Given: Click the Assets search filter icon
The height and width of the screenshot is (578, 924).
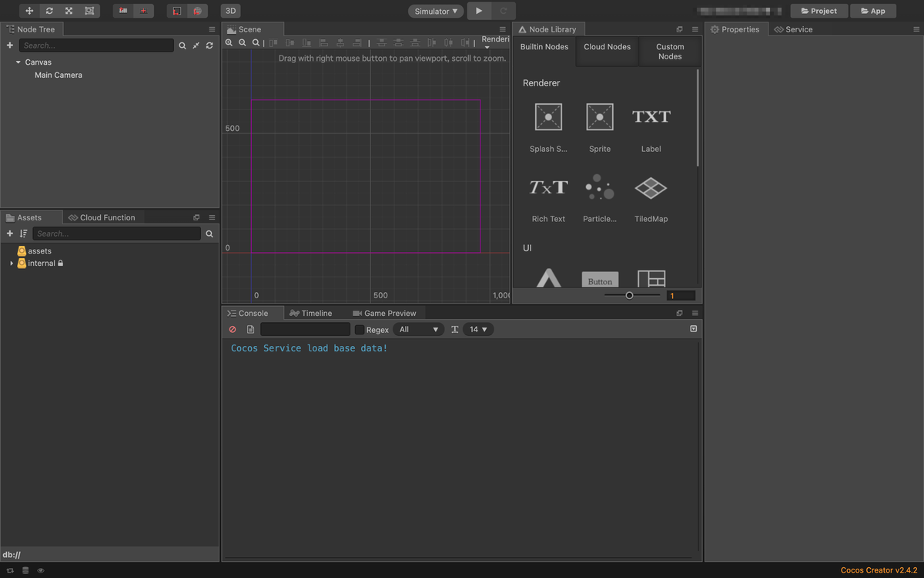Looking at the screenshot, I should 209,234.
